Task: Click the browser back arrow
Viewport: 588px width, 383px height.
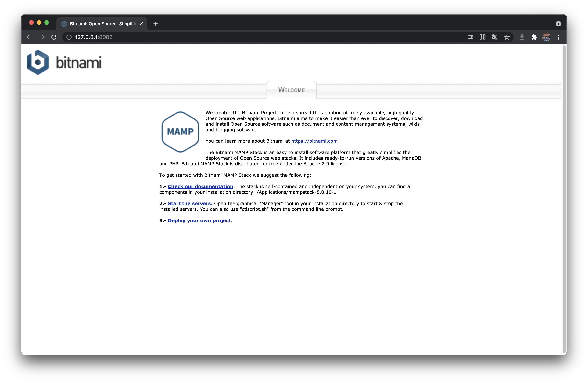Action: 29,37
